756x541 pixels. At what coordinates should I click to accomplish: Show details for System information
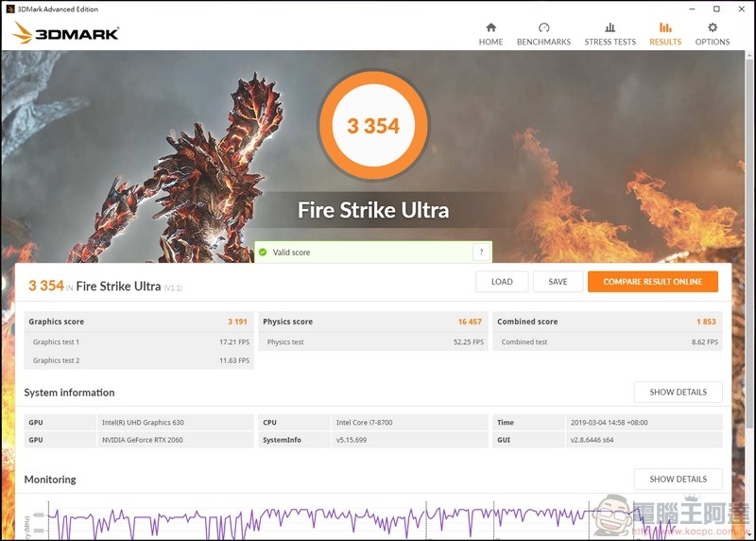tap(678, 392)
